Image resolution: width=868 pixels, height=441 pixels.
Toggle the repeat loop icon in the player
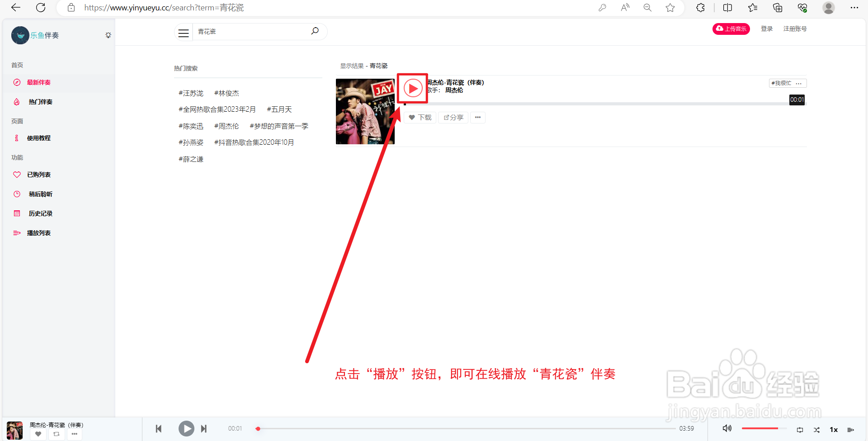point(800,430)
